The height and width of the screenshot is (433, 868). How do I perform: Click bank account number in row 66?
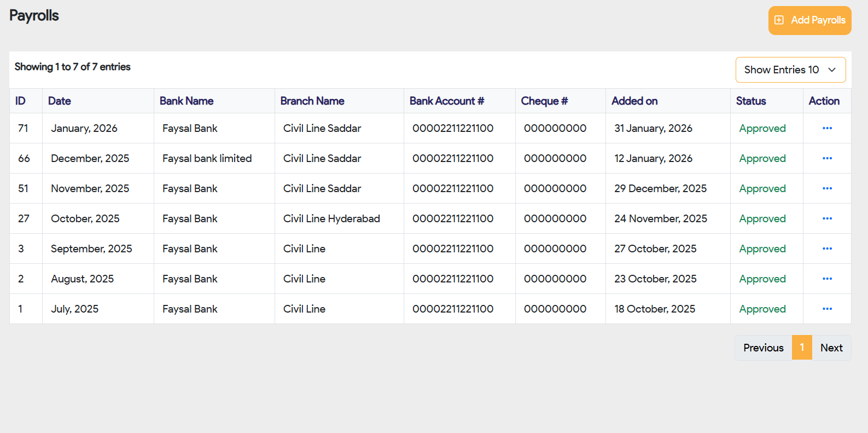tap(453, 158)
